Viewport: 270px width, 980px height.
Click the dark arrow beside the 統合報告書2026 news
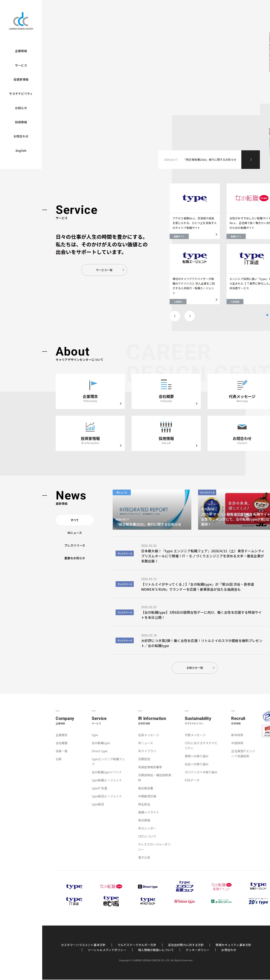(x=251, y=159)
